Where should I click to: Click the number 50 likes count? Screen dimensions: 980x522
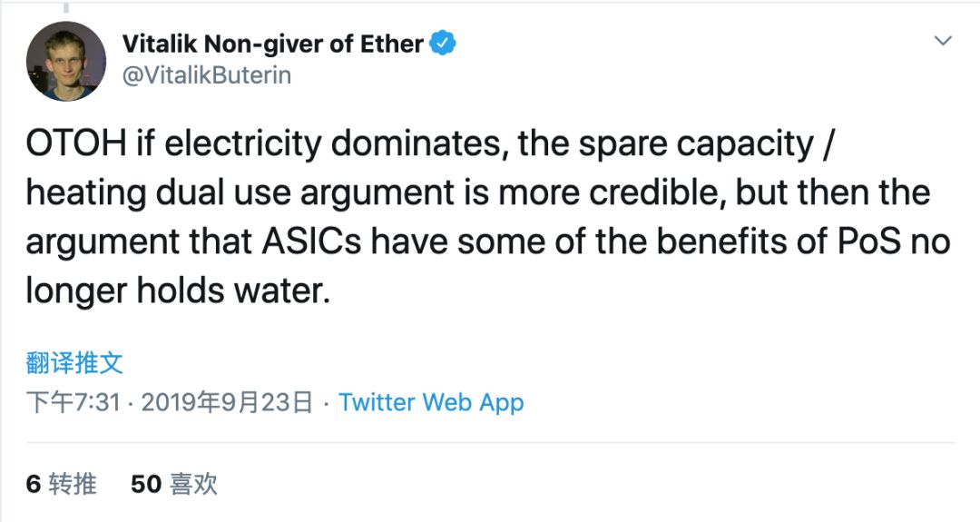click(x=146, y=485)
